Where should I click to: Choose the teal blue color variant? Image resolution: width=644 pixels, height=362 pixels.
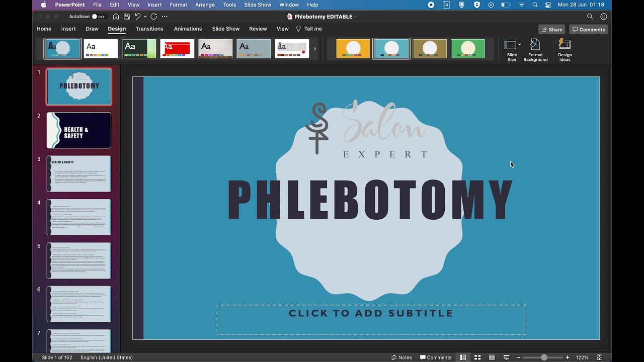(391, 49)
